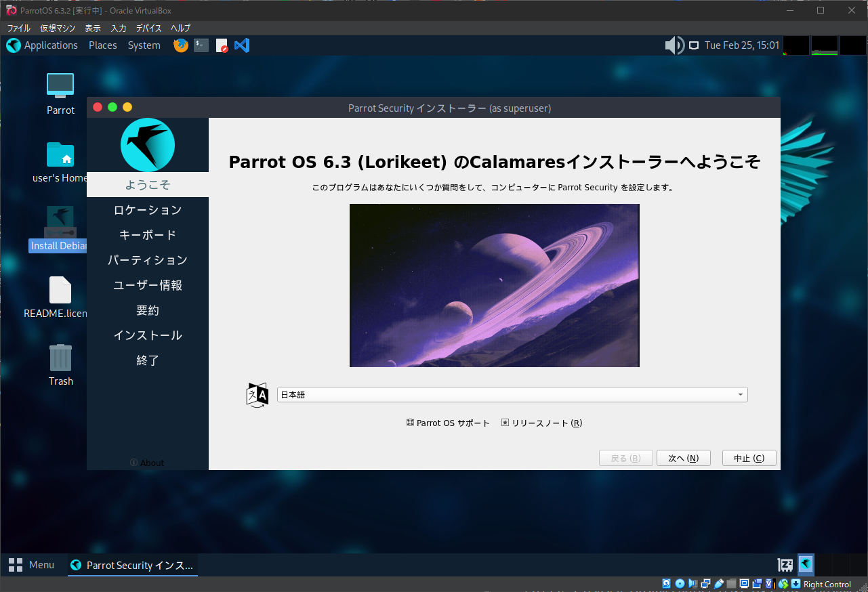Viewport: 868px width, 592px height.
Task: Click the green installer window button
Action: pos(112,107)
